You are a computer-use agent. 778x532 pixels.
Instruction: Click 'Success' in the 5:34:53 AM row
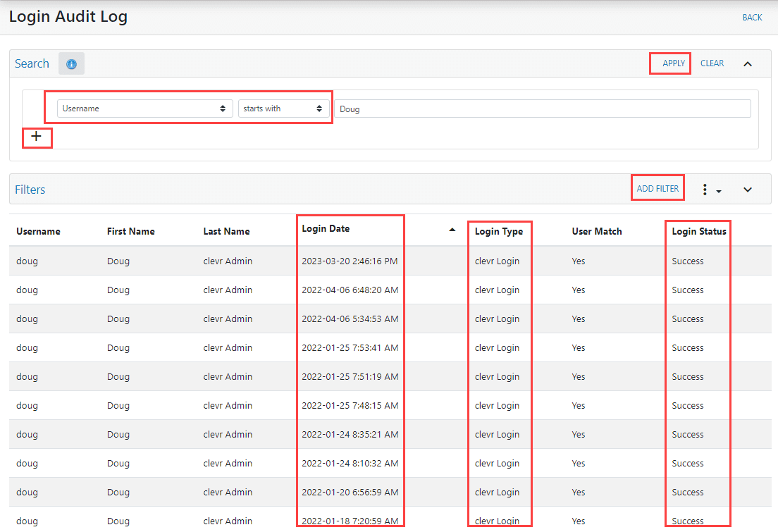(688, 318)
